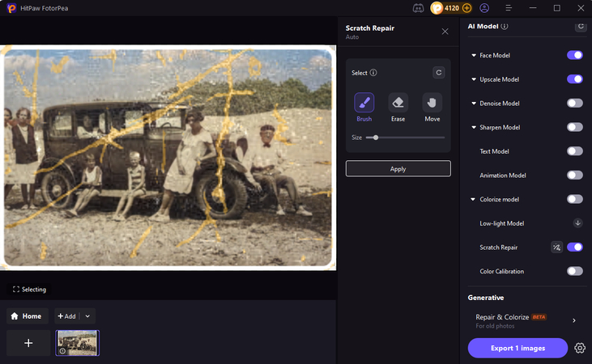Adjust the brush Size slider
The width and height of the screenshot is (592, 364).
(x=405, y=138)
